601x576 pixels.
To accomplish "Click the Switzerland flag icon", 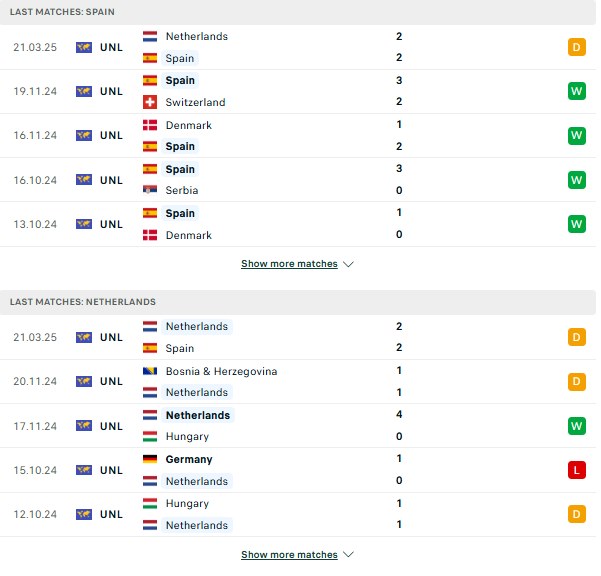I will [150, 102].
